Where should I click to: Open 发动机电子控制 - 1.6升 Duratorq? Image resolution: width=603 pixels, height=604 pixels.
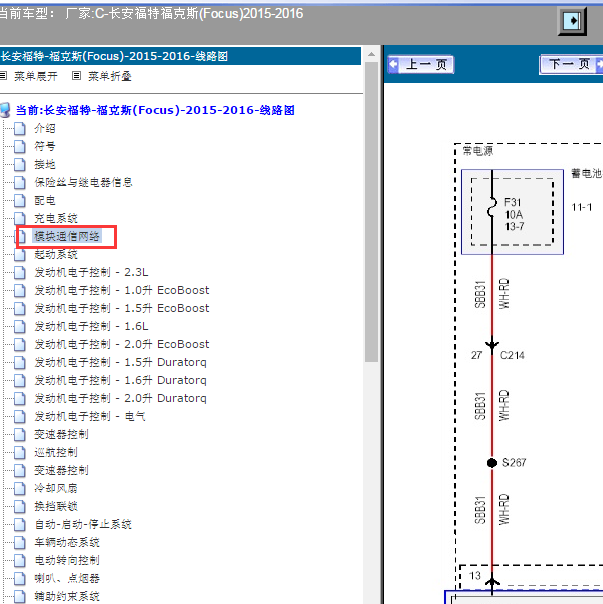point(121,380)
